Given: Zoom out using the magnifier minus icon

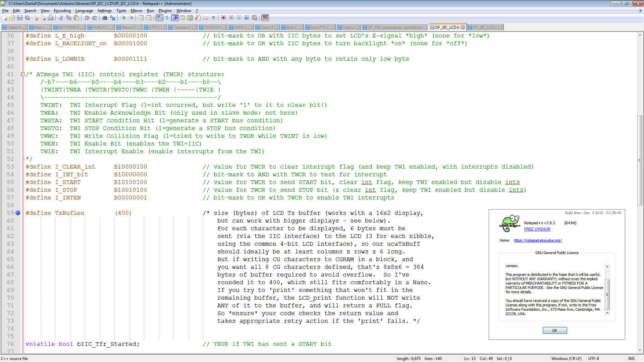Looking at the screenshot, I should pos(131,18).
